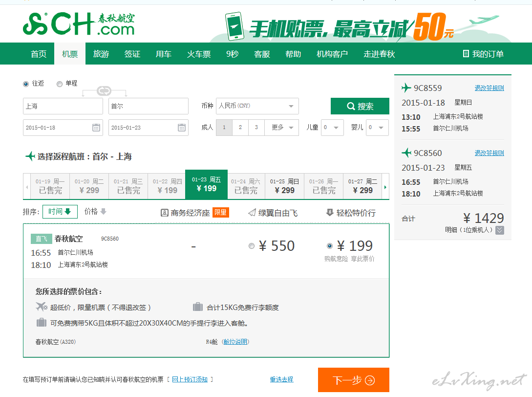
Task: Open the 网上预订须知 link
Action: tap(190, 379)
